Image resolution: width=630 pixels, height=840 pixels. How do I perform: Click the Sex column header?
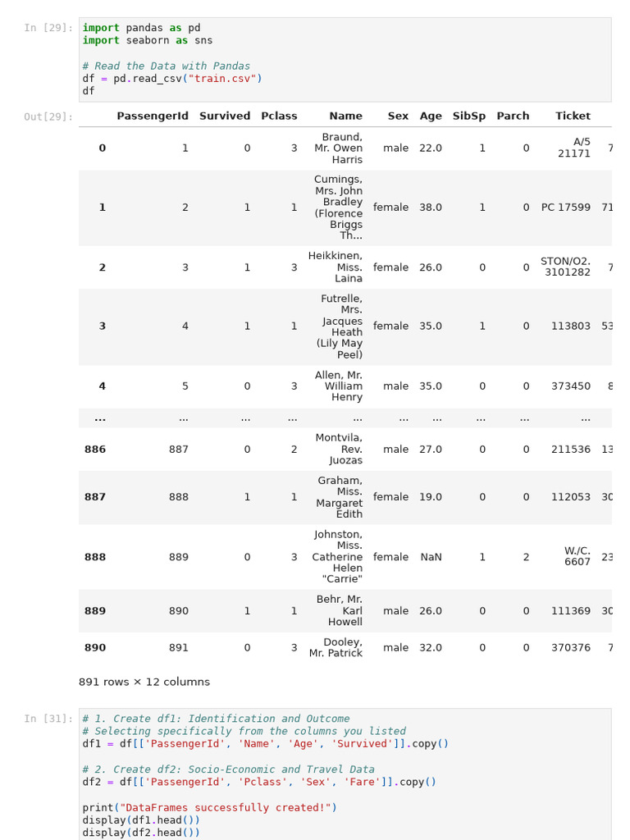click(398, 116)
